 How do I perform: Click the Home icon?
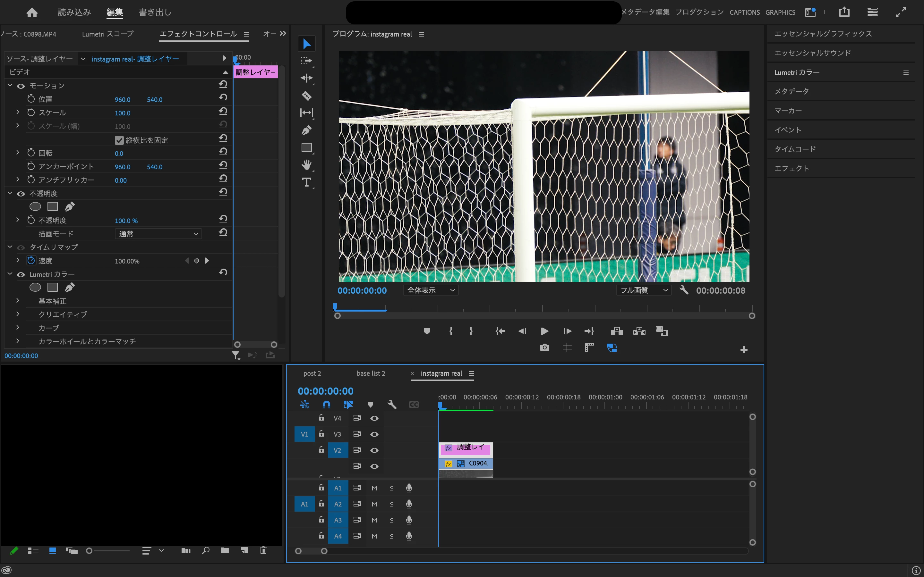pos(32,12)
